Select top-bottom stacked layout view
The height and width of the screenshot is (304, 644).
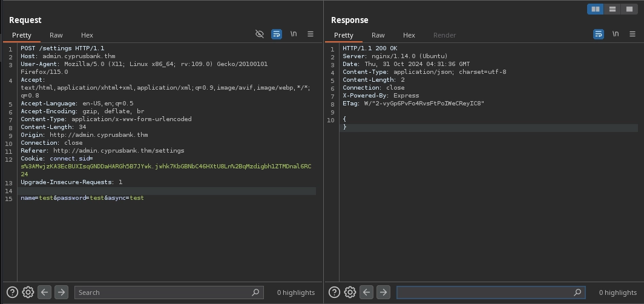coord(613,9)
